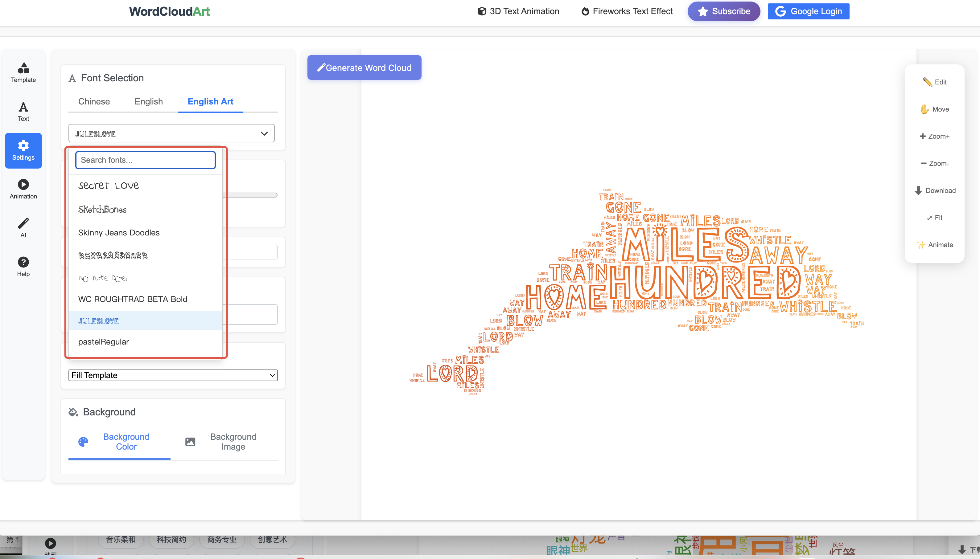Viewport: 980px width, 559px height.
Task: Click the Generate Word Cloud button
Action: [x=364, y=67]
